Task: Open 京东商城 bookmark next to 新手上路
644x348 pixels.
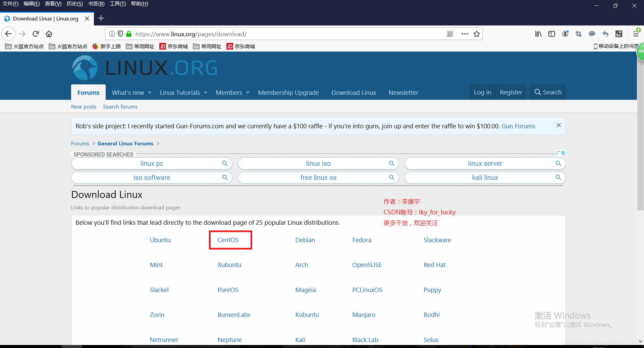Action: point(174,46)
